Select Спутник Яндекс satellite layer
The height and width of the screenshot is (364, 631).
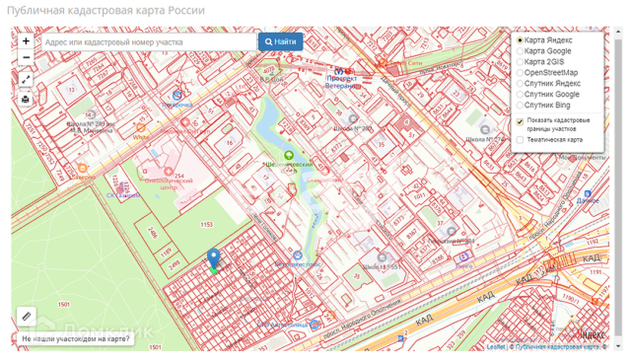tap(520, 83)
